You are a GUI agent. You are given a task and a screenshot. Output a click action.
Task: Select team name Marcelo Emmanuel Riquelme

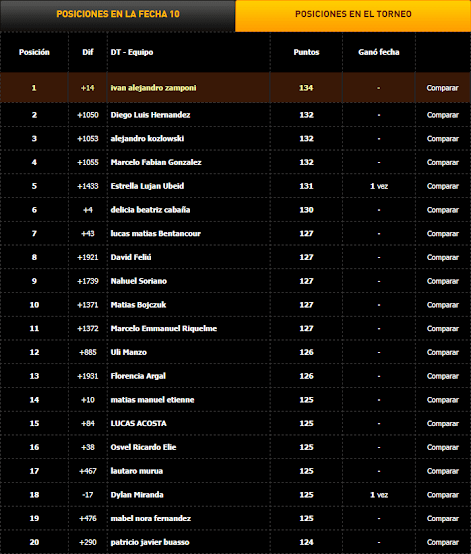coord(164,329)
